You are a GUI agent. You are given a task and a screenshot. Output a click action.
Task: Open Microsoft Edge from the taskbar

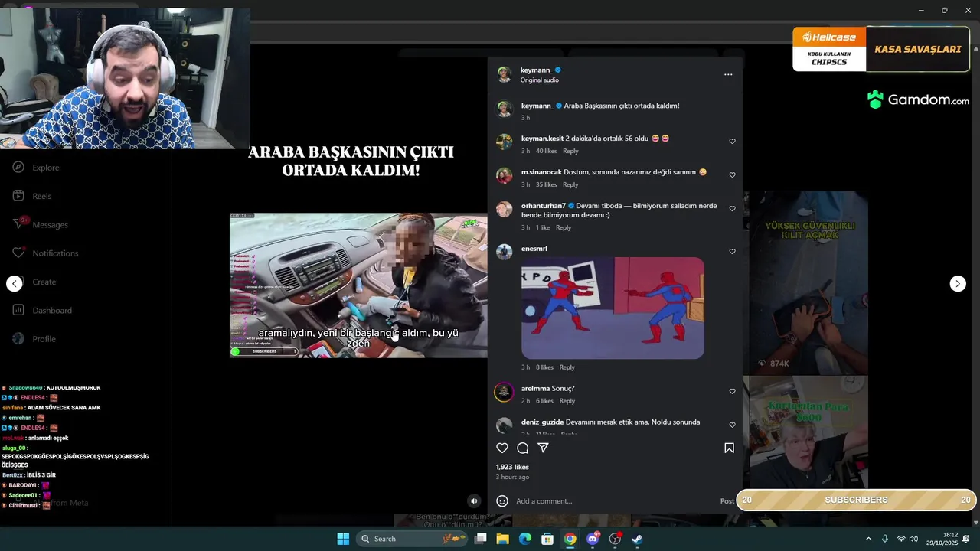[x=525, y=539]
